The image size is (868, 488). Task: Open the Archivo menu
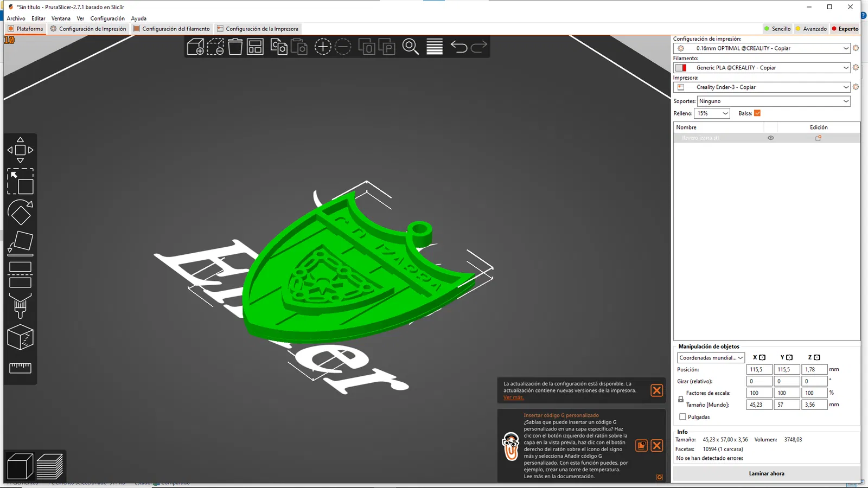(16, 18)
